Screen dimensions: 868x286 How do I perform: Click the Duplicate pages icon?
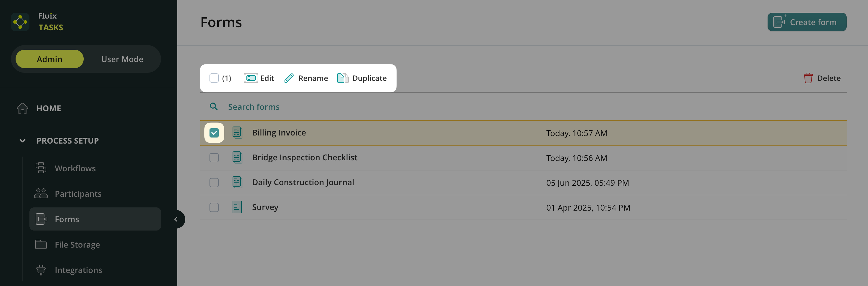click(342, 78)
